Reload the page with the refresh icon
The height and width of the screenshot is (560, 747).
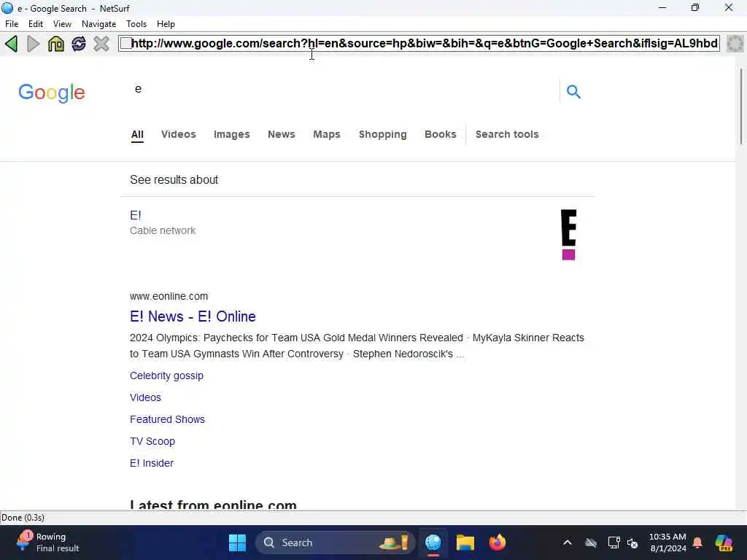[79, 44]
